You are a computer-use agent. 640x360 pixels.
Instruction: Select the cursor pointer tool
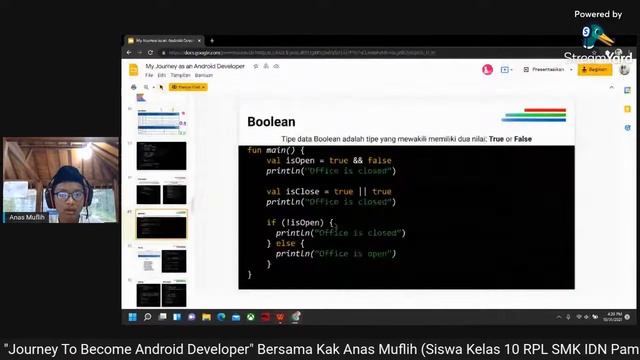(x=161, y=87)
